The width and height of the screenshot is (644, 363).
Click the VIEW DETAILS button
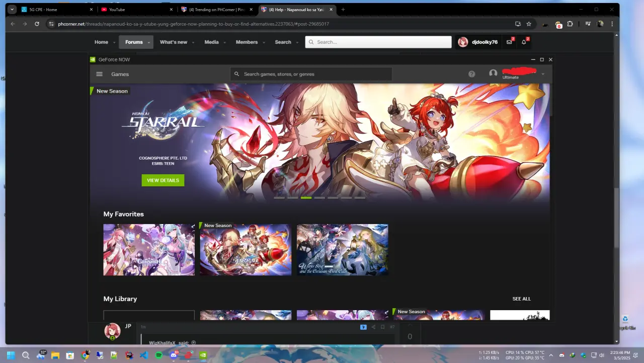pos(163,180)
